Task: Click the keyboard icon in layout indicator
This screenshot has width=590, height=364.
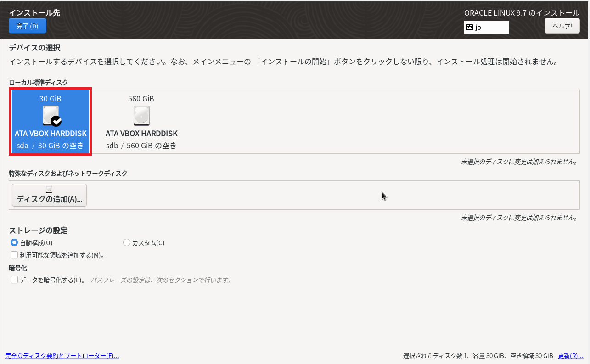Action: pos(469,27)
